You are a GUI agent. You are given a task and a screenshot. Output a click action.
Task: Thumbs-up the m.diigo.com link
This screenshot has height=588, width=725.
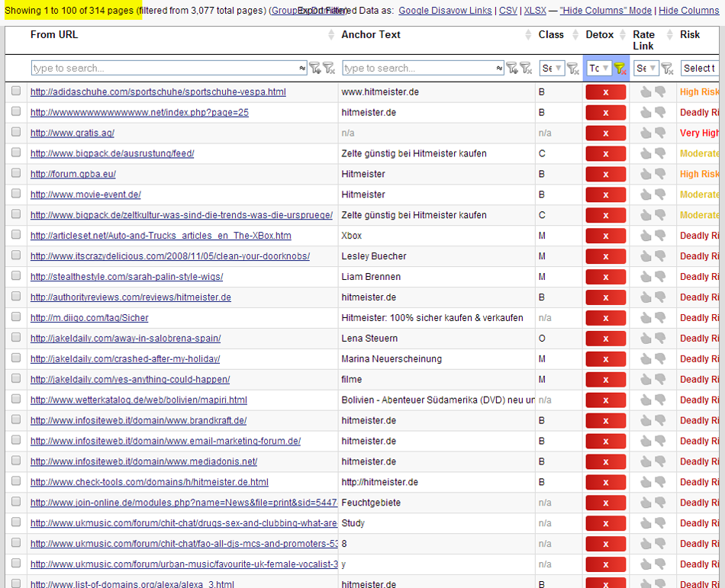pyautogui.click(x=646, y=318)
